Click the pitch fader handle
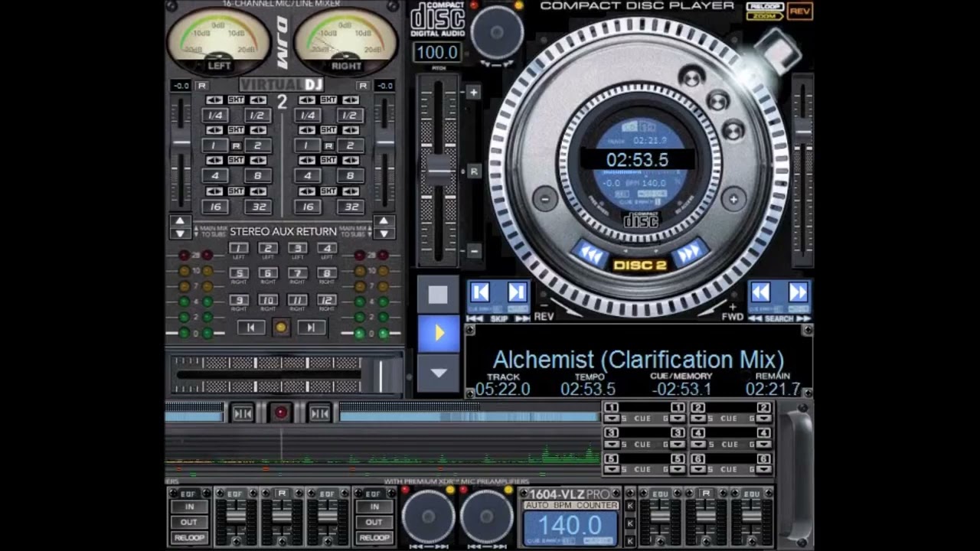 click(439, 169)
